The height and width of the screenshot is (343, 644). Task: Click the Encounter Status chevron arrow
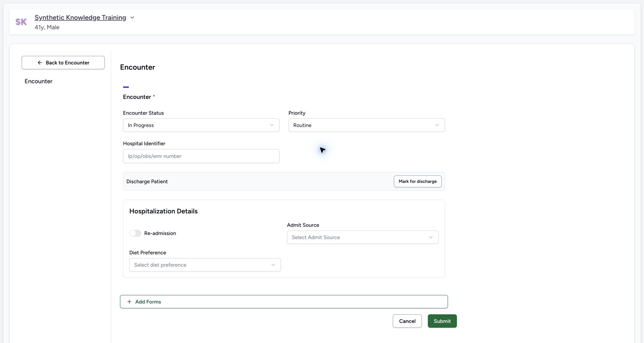(272, 125)
